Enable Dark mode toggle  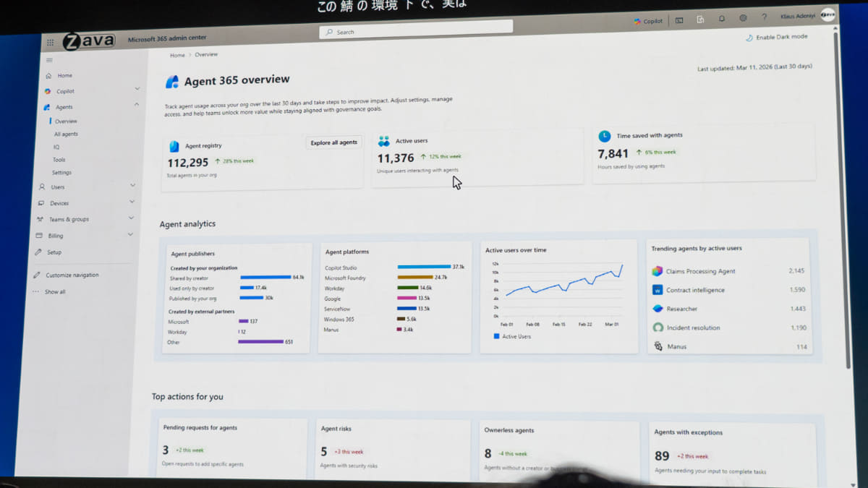click(777, 37)
